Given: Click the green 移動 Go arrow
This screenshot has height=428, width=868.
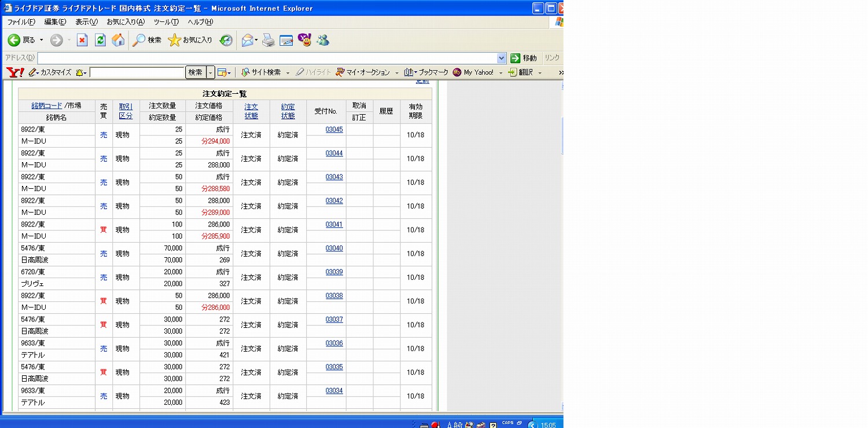Looking at the screenshot, I should [515, 58].
